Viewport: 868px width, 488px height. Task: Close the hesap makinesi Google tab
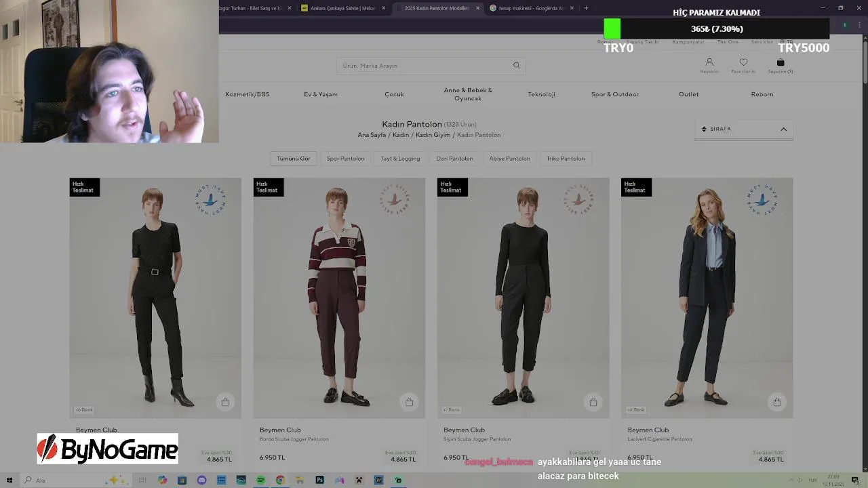click(x=572, y=8)
